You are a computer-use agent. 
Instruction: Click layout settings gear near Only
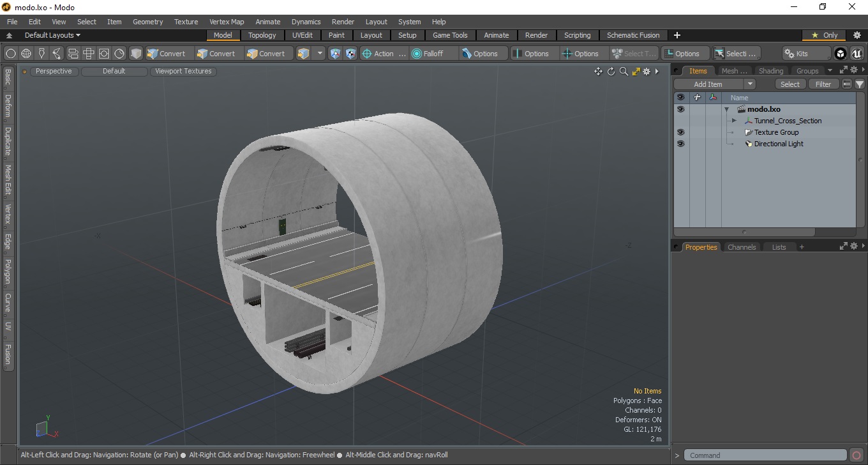[x=857, y=35]
